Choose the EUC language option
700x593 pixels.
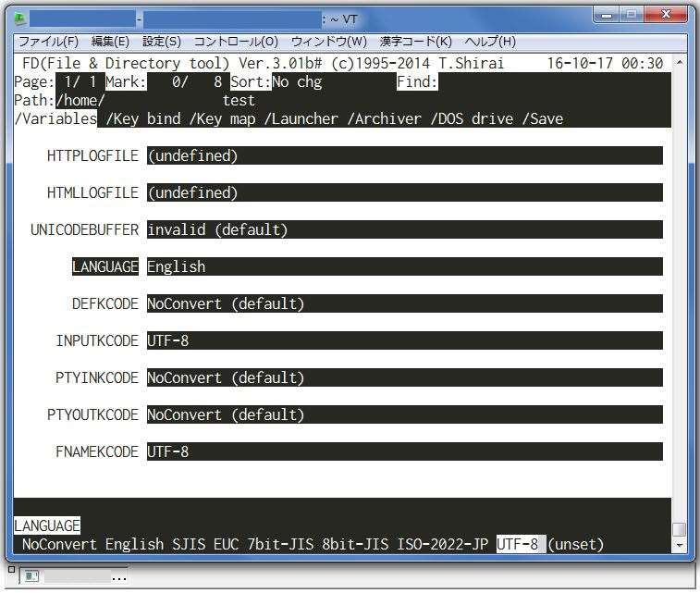point(227,544)
